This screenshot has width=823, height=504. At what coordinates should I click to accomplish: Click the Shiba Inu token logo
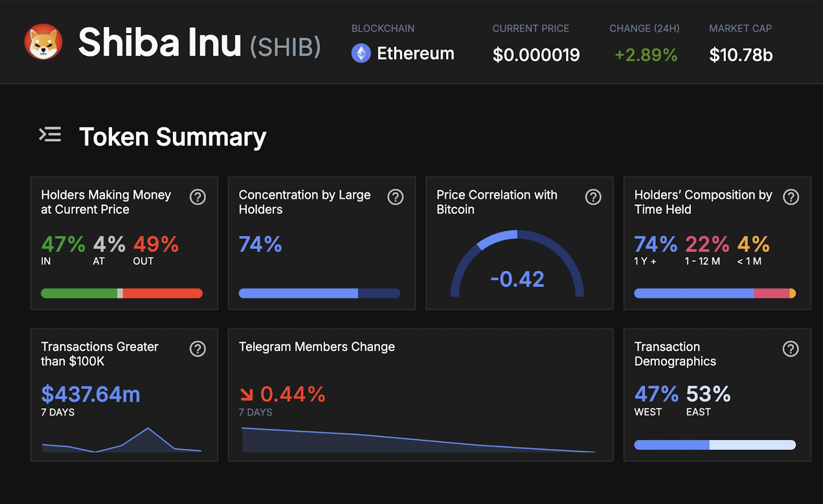pyautogui.click(x=44, y=42)
